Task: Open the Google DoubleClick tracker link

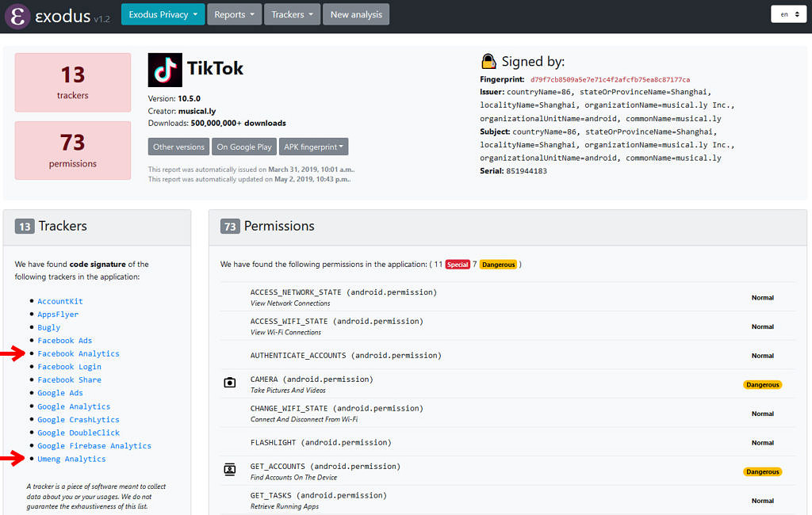Action: point(79,433)
